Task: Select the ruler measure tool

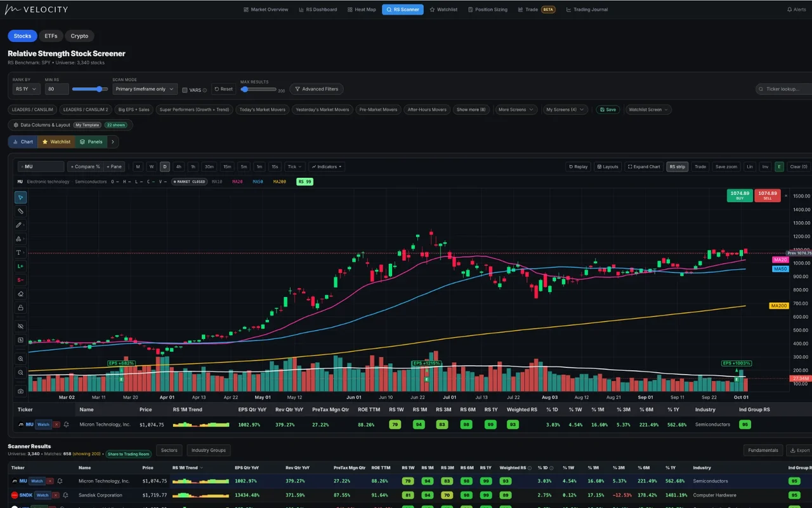Action: pyautogui.click(x=20, y=211)
